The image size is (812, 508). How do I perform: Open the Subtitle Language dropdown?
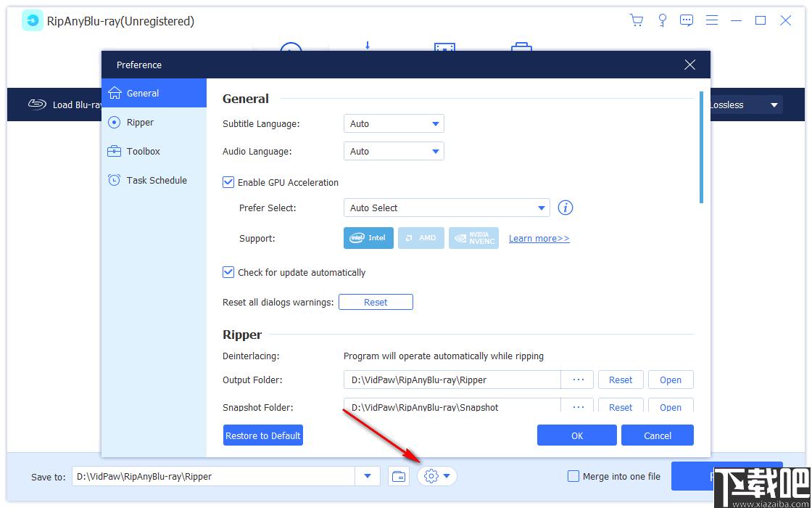point(394,124)
